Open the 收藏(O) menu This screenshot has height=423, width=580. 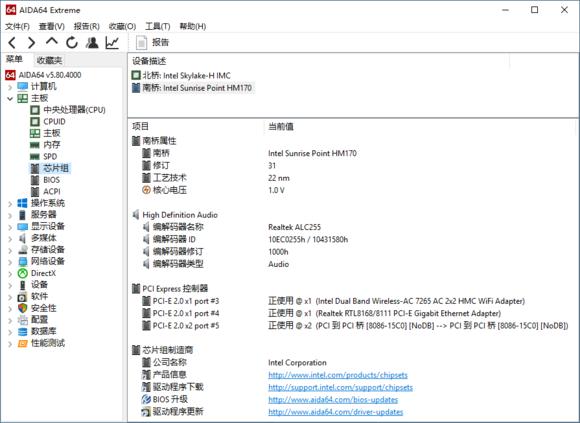coord(122,26)
